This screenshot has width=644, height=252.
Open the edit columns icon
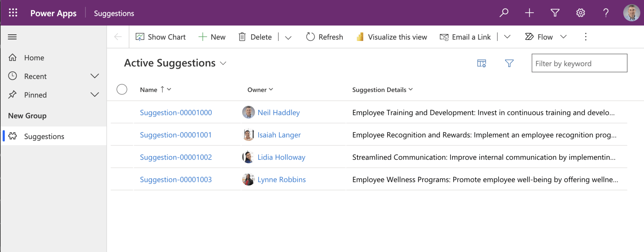[482, 63]
